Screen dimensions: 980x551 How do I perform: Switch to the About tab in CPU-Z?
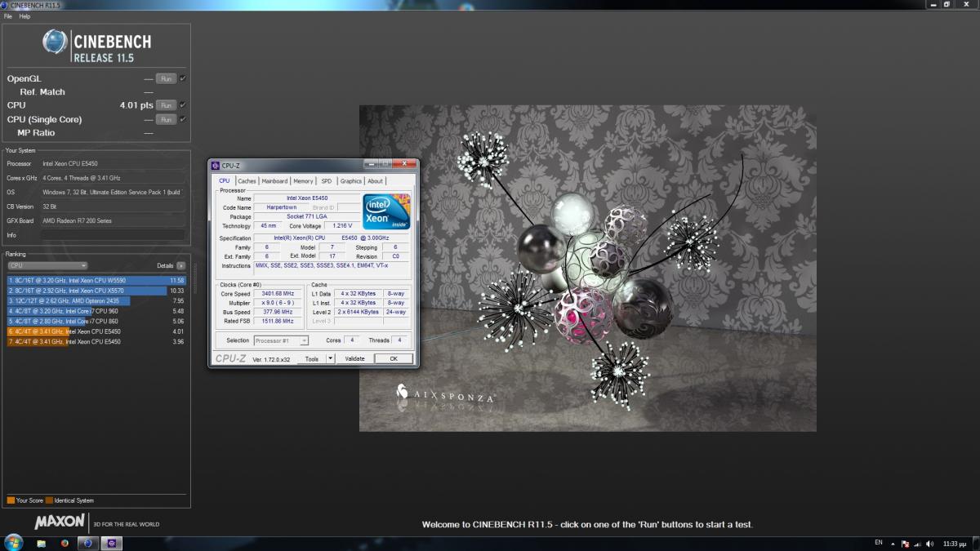pyautogui.click(x=375, y=181)
